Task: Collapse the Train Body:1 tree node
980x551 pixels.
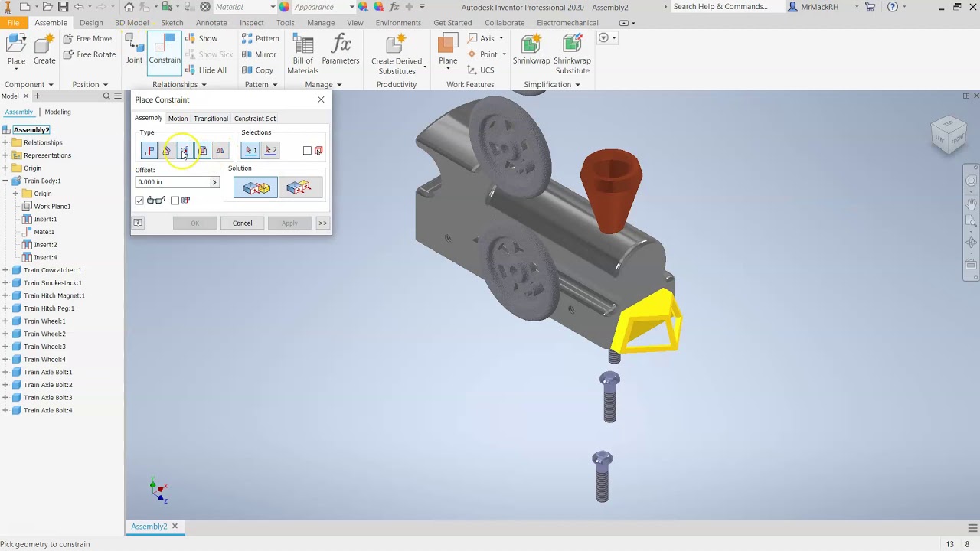Action: (x=5, y=181)
